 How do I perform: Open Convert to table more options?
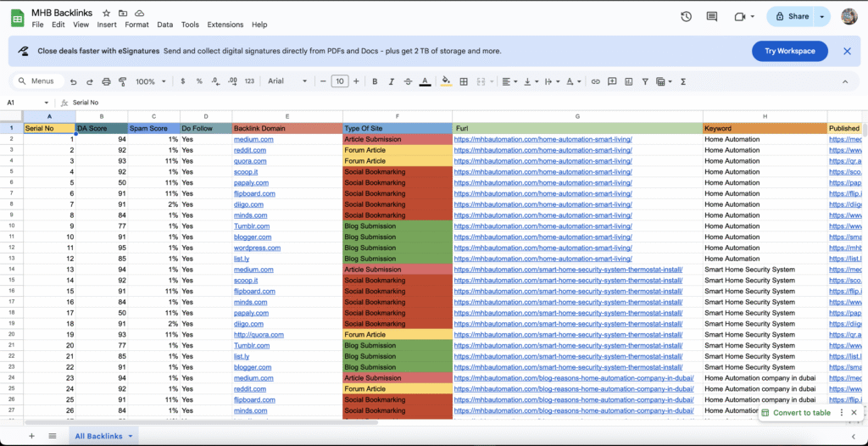[x=842, y=413]
